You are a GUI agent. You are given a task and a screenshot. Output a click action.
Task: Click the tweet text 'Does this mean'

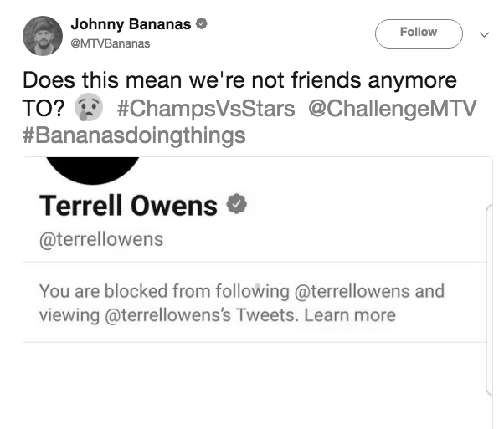[x=102, y=80]
